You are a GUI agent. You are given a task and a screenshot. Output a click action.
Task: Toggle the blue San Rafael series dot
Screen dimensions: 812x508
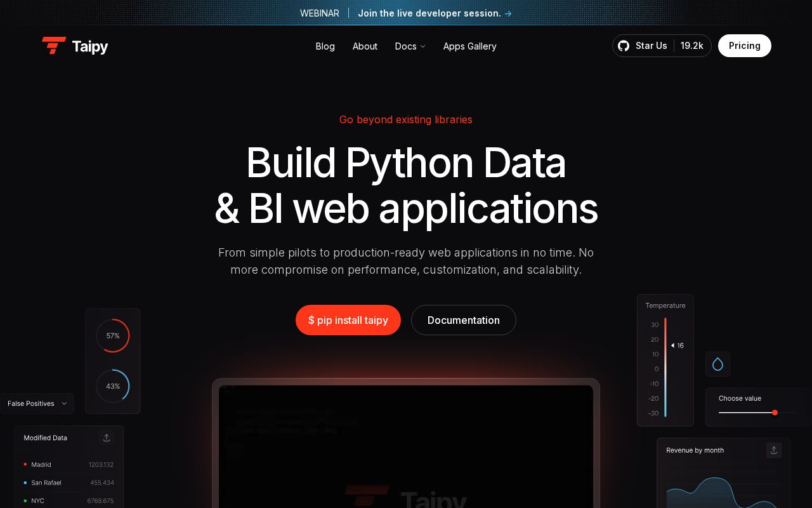(25, 483)
